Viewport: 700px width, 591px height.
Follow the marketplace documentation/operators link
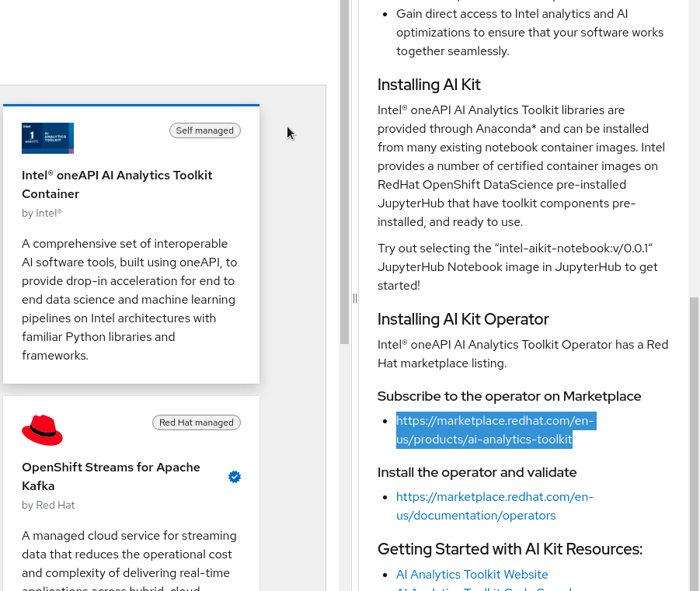pos(494,506)
